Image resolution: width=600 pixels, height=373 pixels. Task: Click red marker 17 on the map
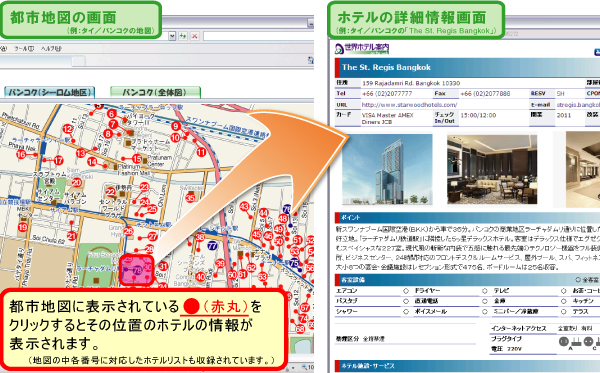tap(58, 161)
